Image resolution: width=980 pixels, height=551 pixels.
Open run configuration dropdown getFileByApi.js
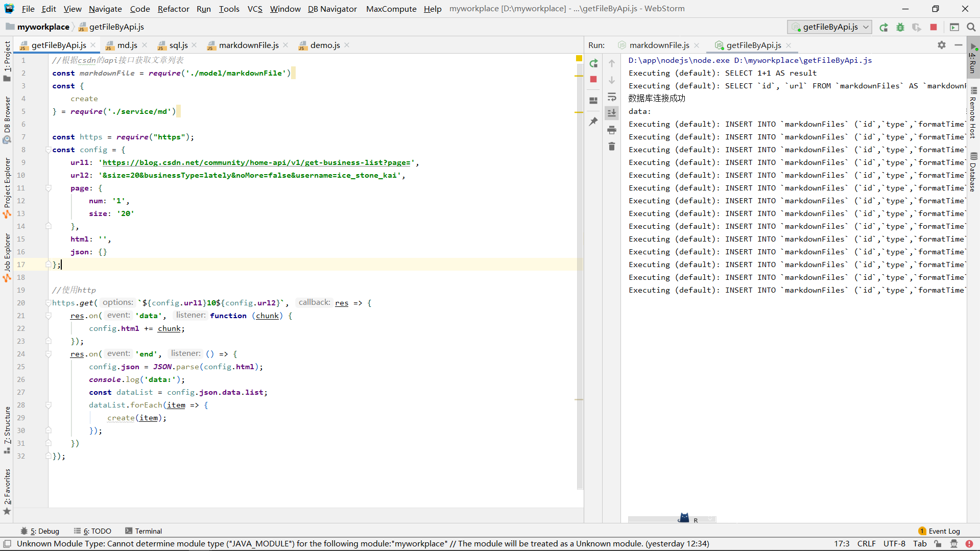pos(830,27)
